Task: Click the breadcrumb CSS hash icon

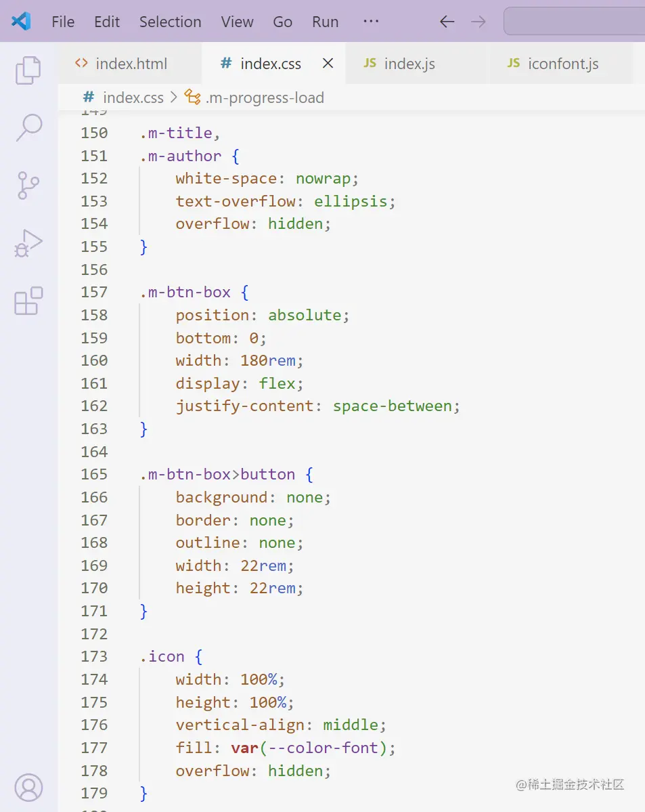Action: (x=89, y=98)
